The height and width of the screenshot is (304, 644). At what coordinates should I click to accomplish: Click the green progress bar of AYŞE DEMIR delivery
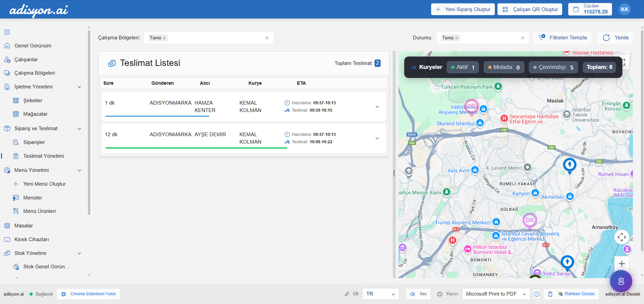196,148
